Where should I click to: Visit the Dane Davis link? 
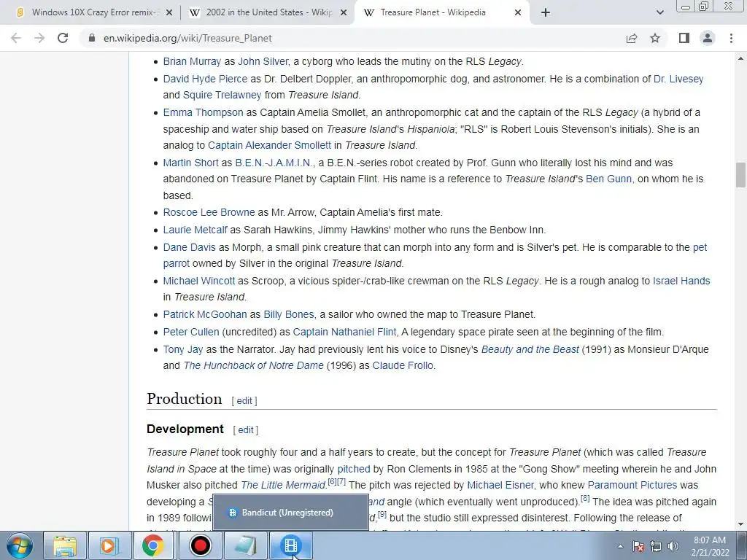tap(189, 248)
